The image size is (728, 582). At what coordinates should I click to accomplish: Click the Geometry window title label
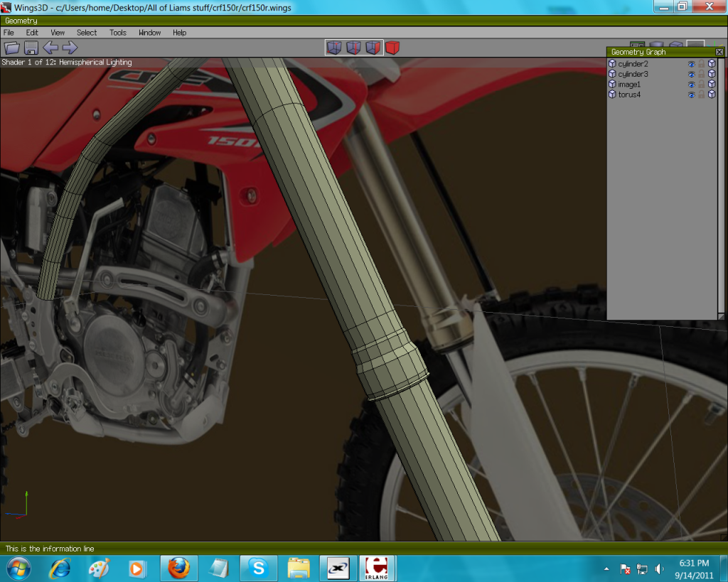point(21,21)
